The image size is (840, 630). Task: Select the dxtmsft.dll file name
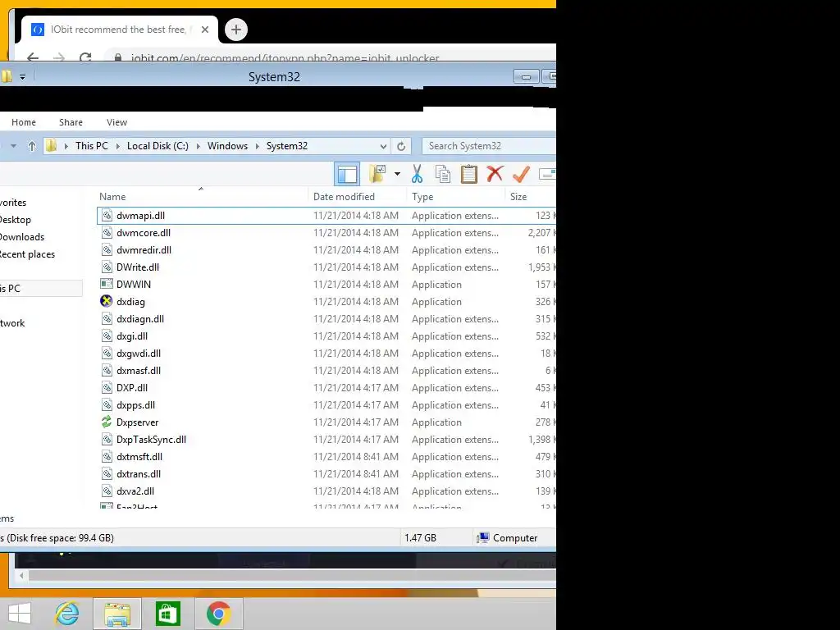(x=139, y=456)
